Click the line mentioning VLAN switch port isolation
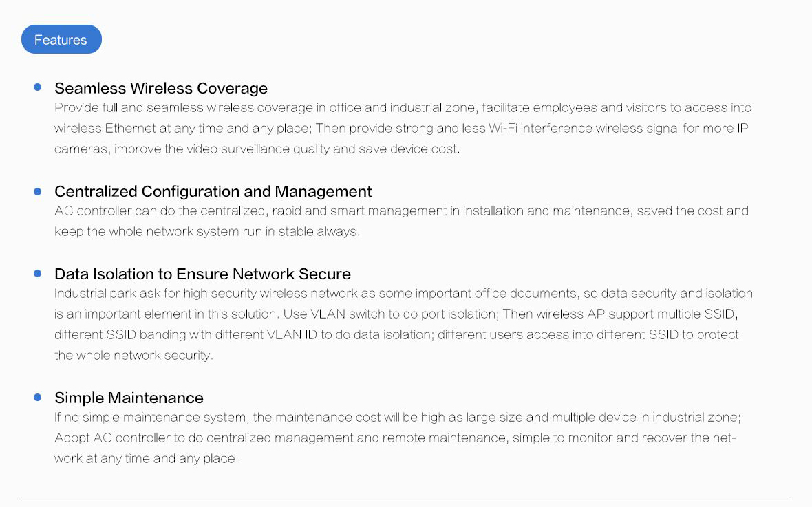812x507 pixels. click(x=396, y=314)
